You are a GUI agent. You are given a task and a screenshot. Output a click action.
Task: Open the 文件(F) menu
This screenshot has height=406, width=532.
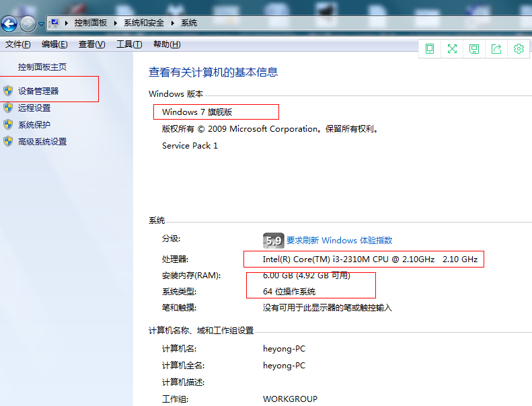[18, 44]
